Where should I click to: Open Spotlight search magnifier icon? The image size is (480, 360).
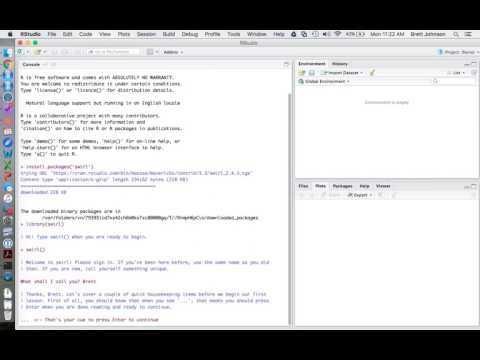tap(456, 34)
